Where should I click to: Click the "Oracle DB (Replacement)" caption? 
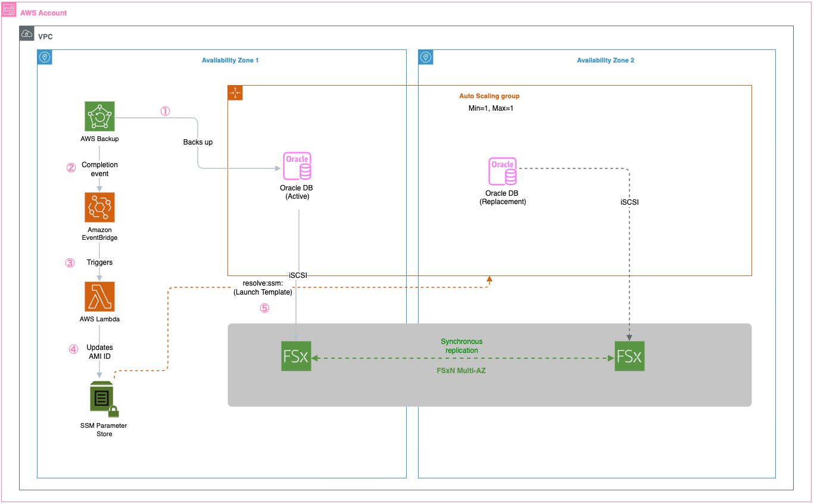pyautogui.click(x=503, y=197)
